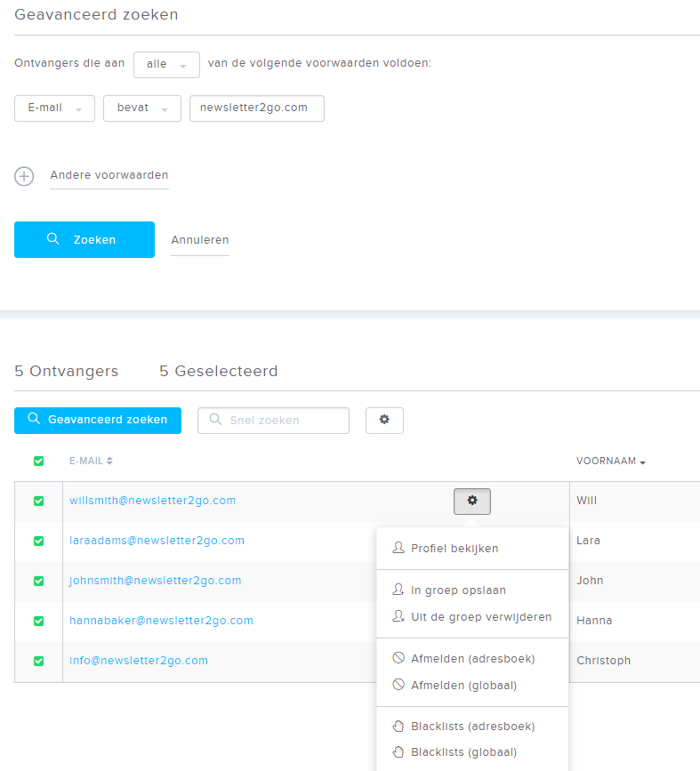
Task: Click Geavanceerd zoeken button
Action: (x=98, y=421)
